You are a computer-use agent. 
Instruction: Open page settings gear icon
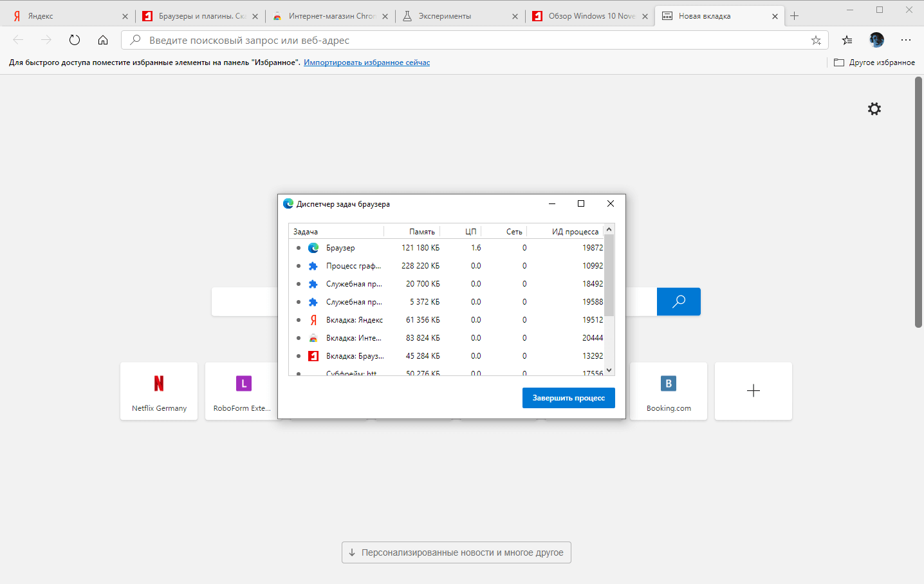[874, 109]
